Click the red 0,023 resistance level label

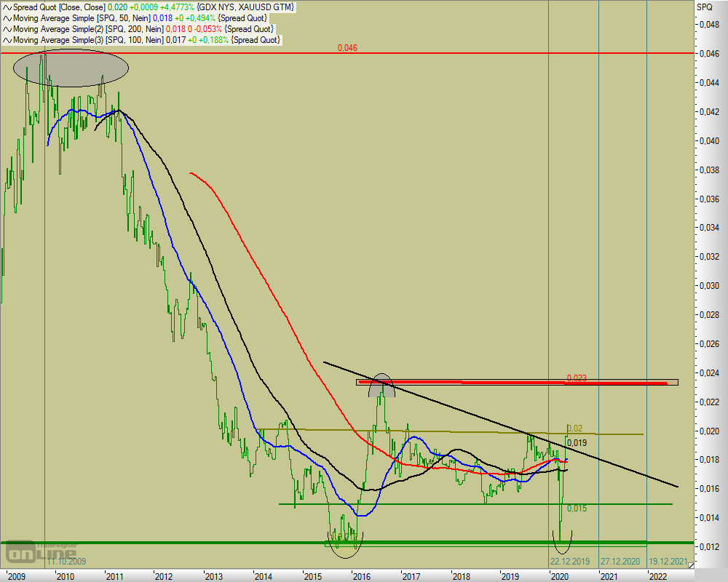(576, 378)
